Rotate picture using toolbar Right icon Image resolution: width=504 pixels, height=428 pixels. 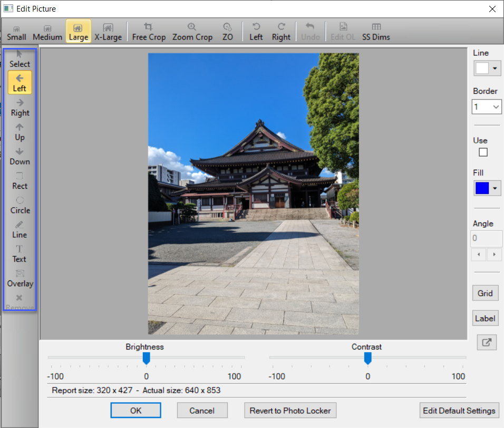point(281,32)
